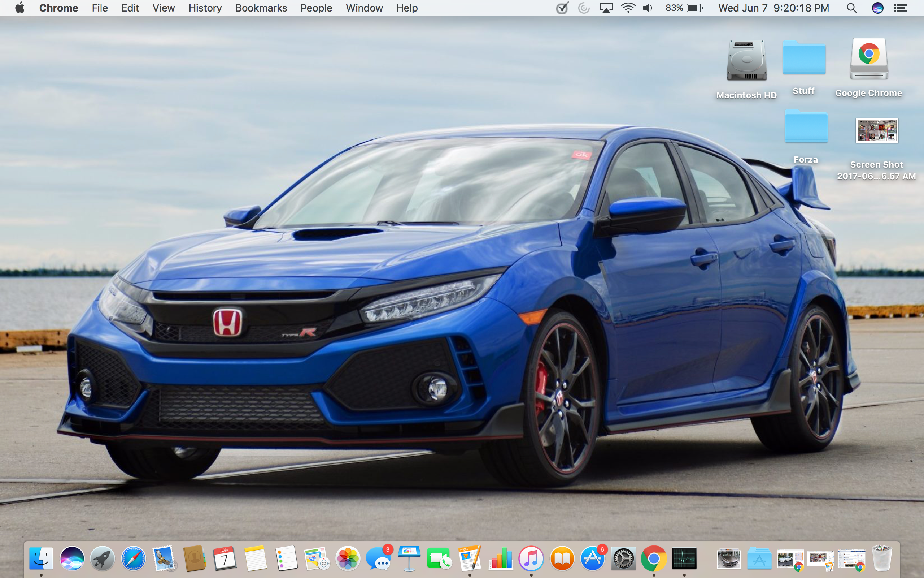924x578 pixels.
Task: Open the Chrome application menu
Action: [x=58, y=8]
